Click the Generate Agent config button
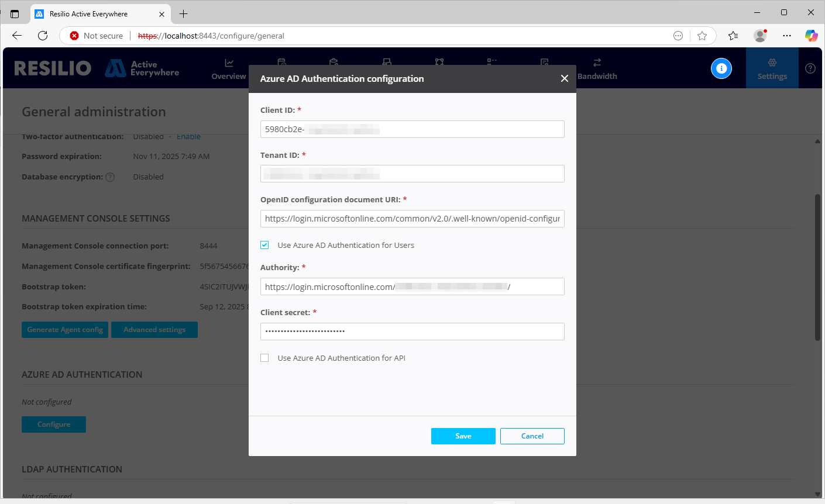The image size is (825, 504). point(64,329)
